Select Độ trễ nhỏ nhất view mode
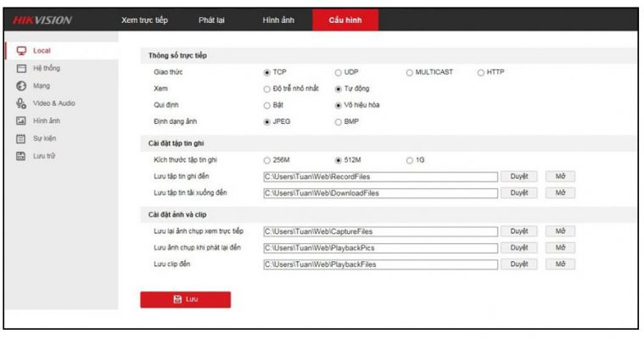This screenshot has width=644, height=339. (267, 88)
